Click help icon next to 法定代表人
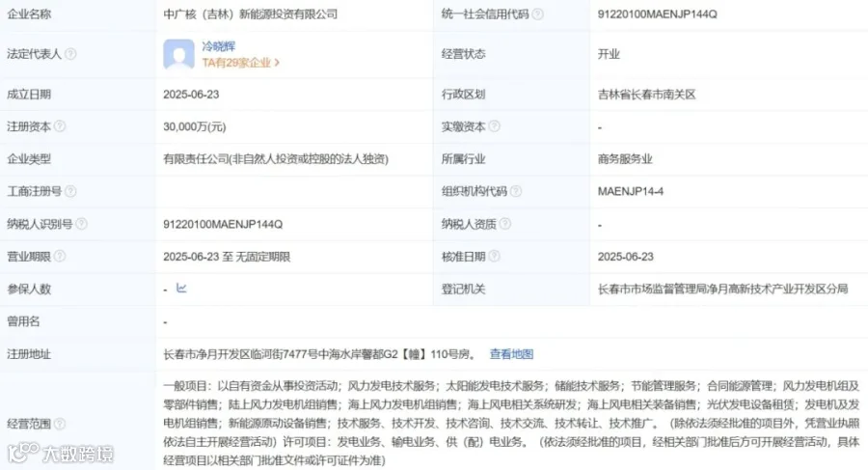The image size is (868, 470). point(70,54)
